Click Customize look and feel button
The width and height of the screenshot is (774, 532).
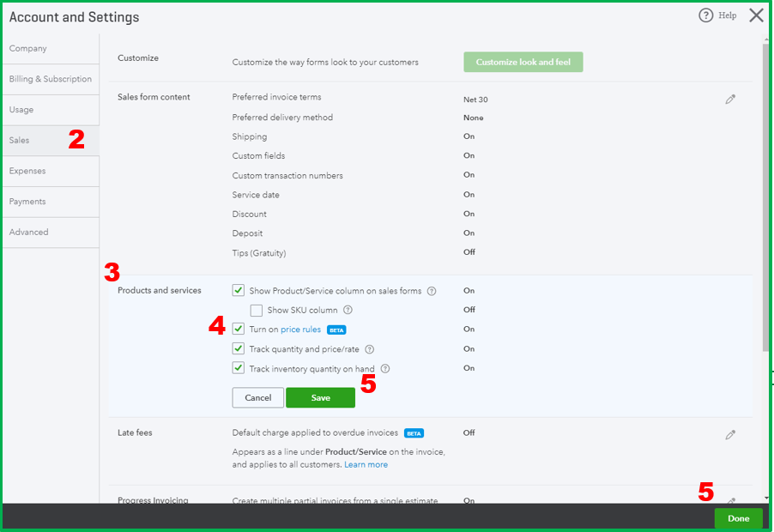pyautogui.click(x=523, y=62)
